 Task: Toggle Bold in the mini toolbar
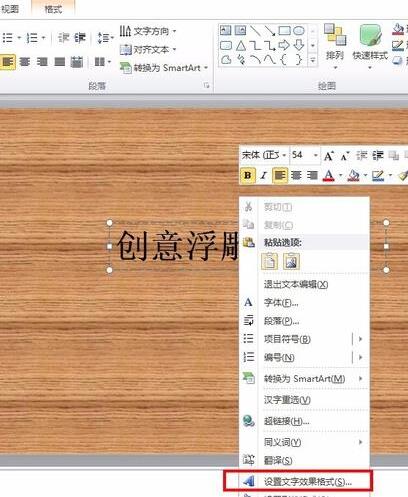pos(248,175)
